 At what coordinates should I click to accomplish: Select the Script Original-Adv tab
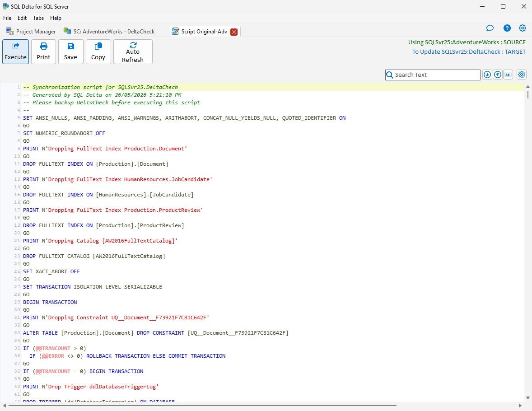pos(204,31)
